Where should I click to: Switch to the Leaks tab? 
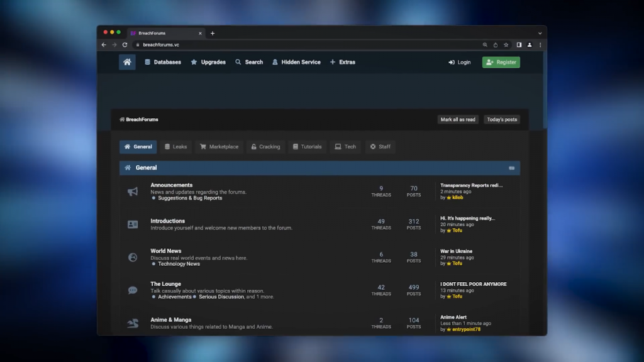pyautogui.click(x=176, y=146)
